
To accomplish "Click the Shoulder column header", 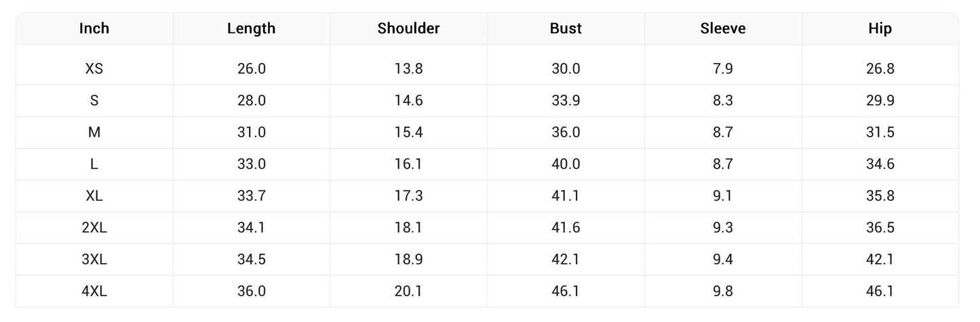I will pyautogui.click(x=408, y=28).
